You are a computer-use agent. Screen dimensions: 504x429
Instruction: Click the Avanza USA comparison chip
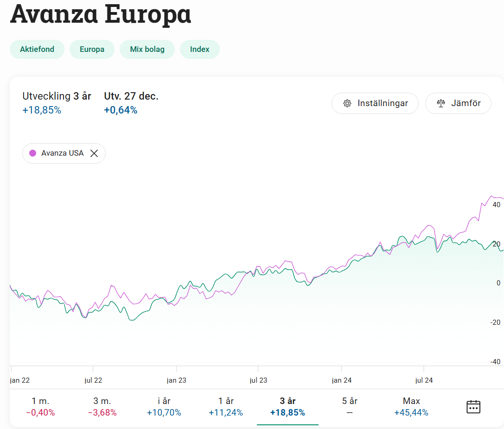pos(62,153)
